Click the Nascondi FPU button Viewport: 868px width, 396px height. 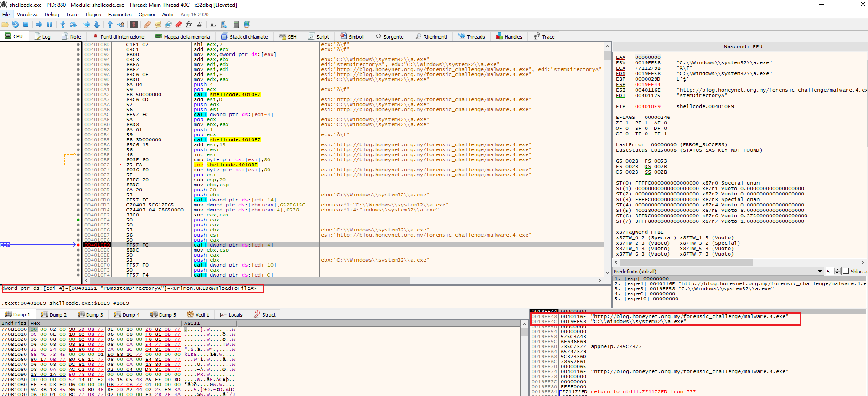pos(743,46)
